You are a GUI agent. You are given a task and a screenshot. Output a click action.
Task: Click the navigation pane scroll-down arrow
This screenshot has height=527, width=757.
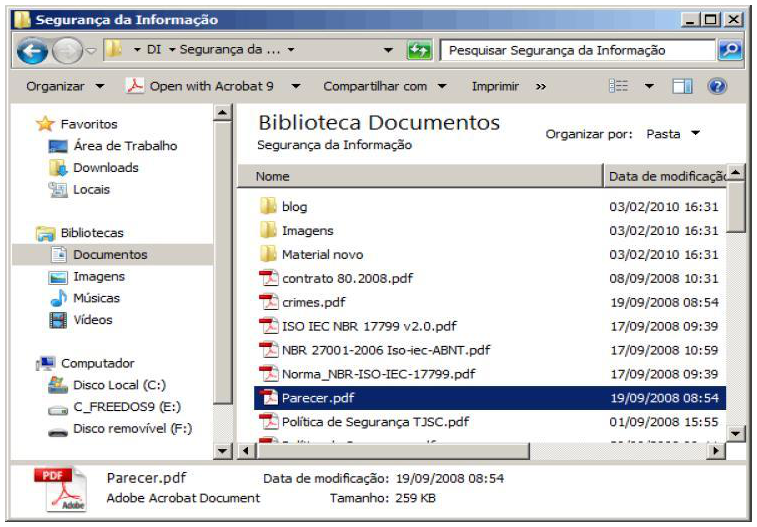click(223, 451)
